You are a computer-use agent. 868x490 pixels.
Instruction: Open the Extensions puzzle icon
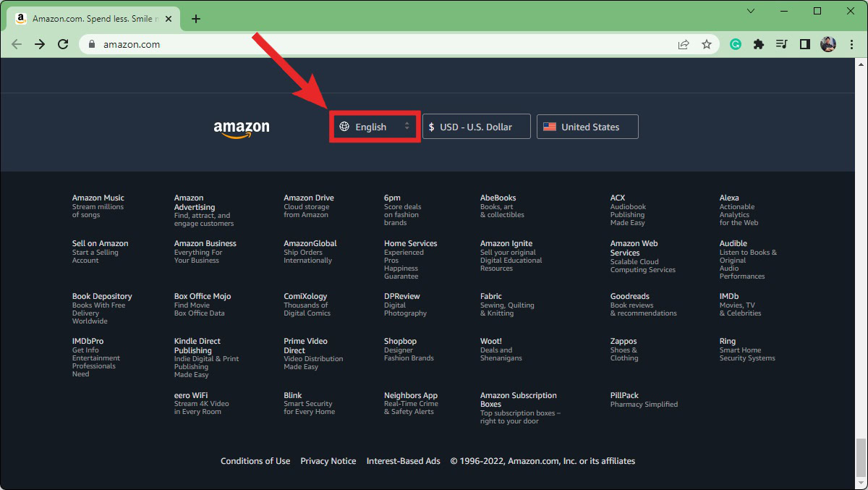758,44
